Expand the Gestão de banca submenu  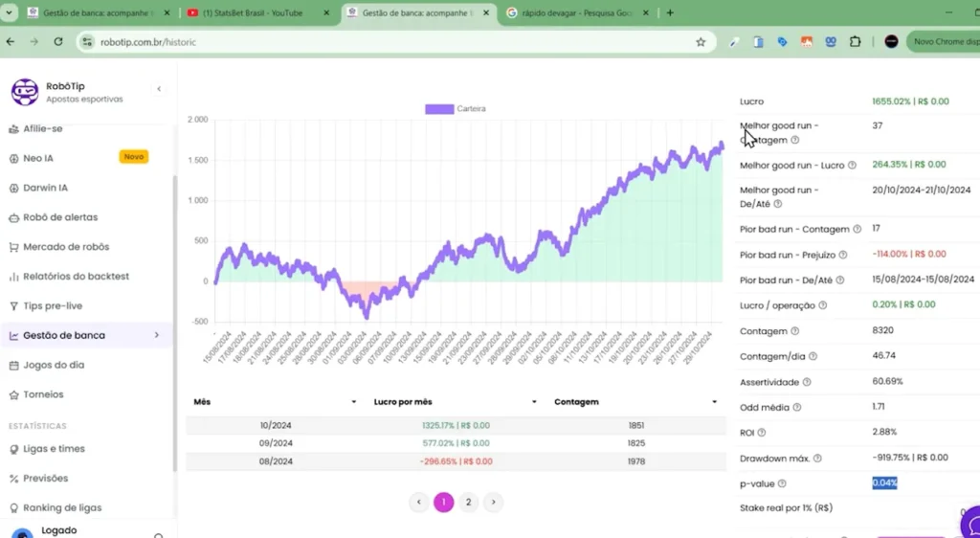pos(156,335)
